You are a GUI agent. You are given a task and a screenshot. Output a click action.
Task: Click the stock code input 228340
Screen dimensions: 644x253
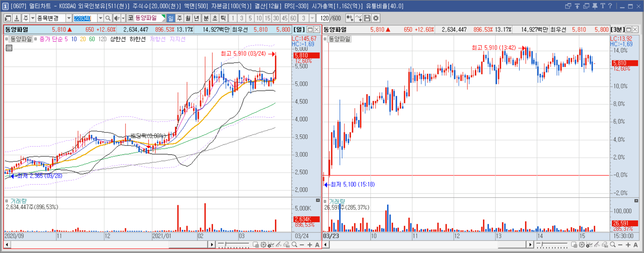[85, 18]
